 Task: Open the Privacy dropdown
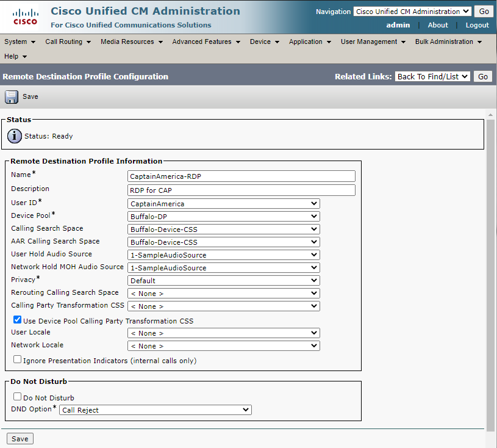coord(223,281)
